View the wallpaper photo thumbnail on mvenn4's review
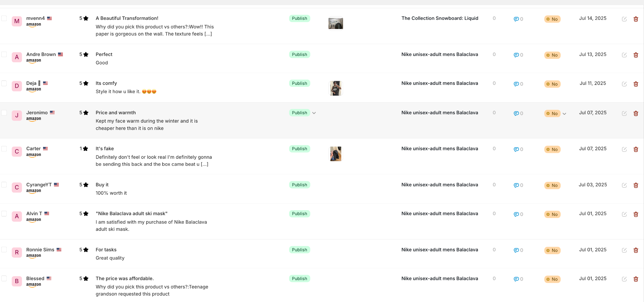The width and height of the screenshot is (644, 302). tap(336, 23)
